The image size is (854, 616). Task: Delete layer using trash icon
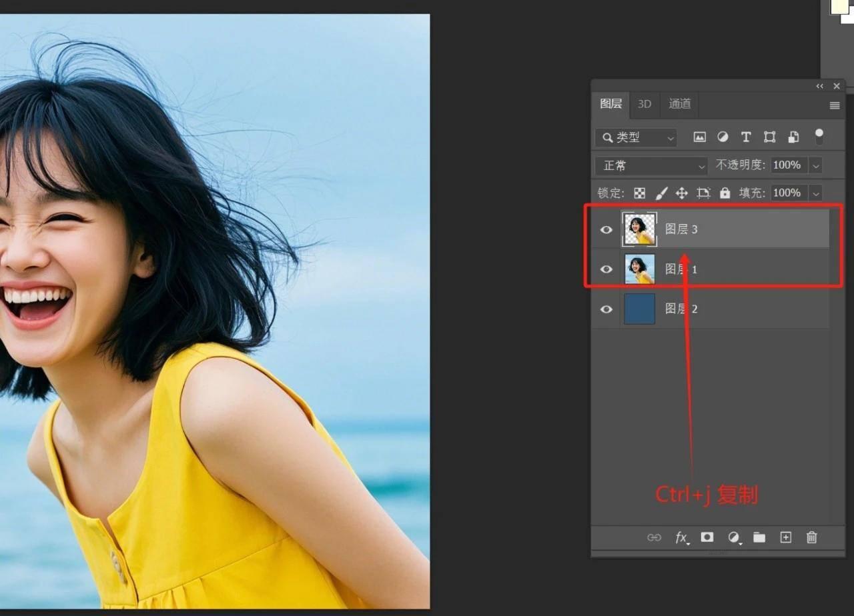pos(811,537)
